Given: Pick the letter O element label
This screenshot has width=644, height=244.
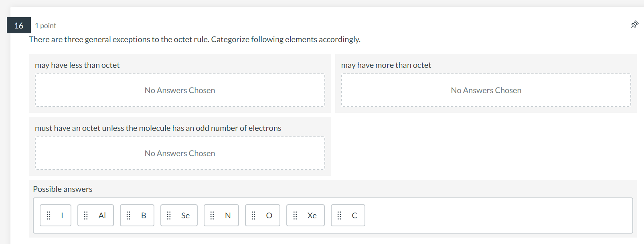Looking at the screenshot, I should [x=269, y=216].
